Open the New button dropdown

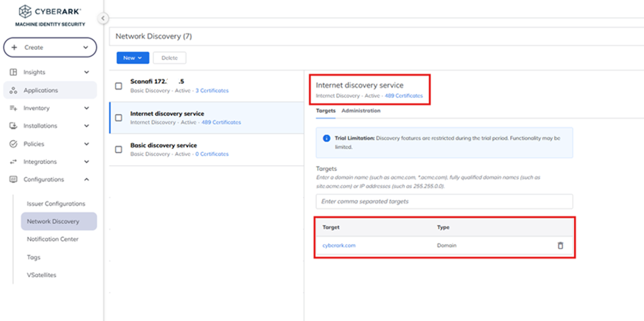133,58
